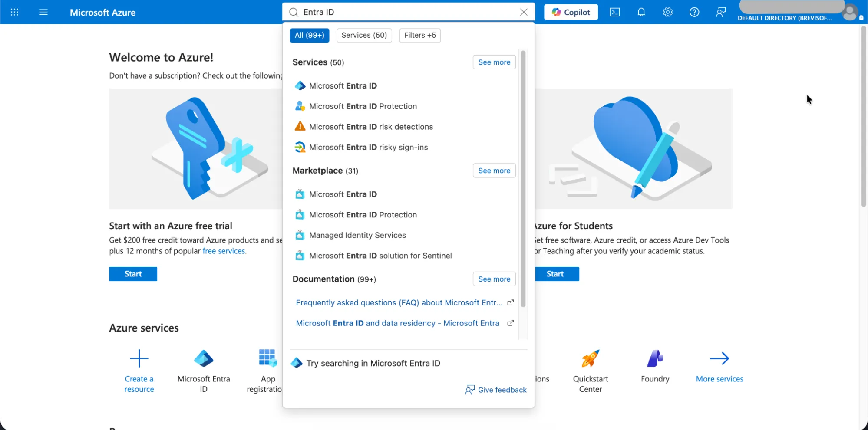Image resolution: width=868 pixels, height=430 pixels.
Task: See more Marketplace results
Action: point(494,171)
